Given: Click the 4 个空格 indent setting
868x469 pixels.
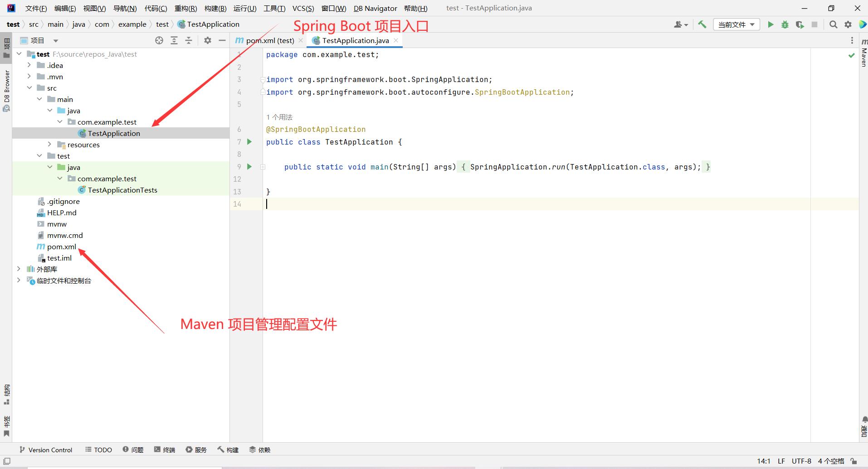Looking at the screenshot, I should tap(831, 461).
